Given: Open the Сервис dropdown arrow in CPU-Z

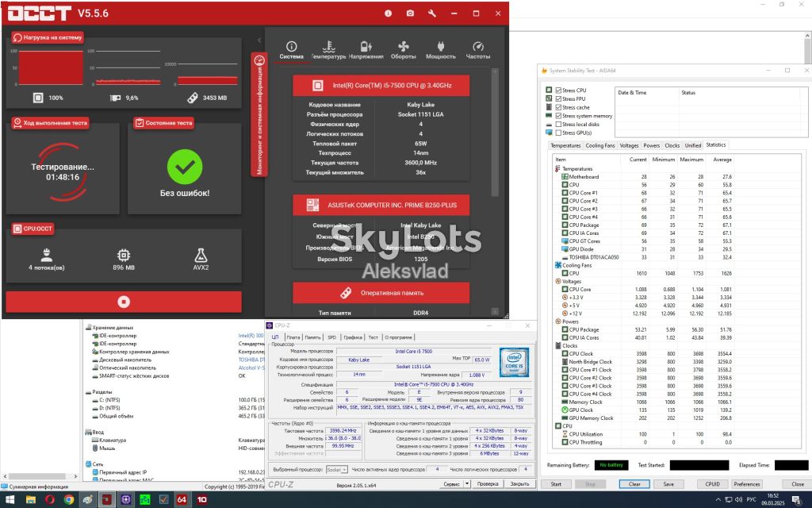Looking at the screenshot, I should [467, 484].
